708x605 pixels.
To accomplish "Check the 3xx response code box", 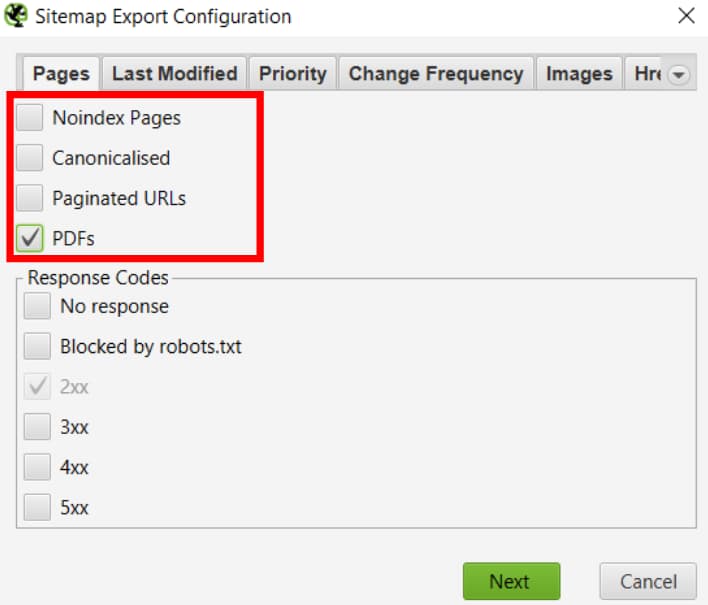I will pos(37,427).
